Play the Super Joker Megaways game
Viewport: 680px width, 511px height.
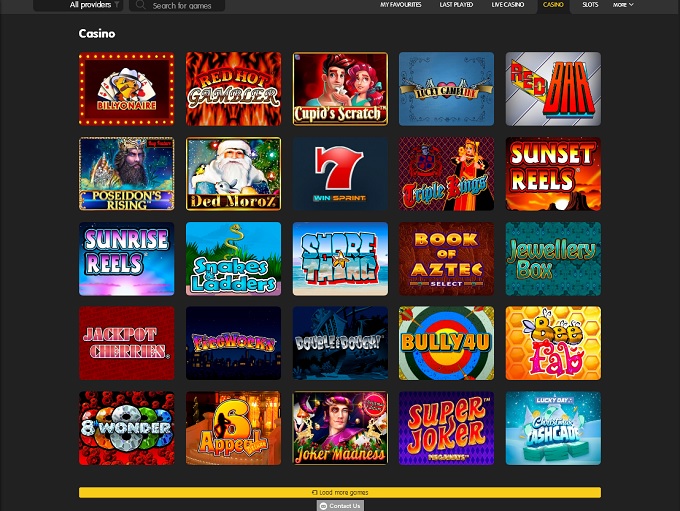coord(446,428)
